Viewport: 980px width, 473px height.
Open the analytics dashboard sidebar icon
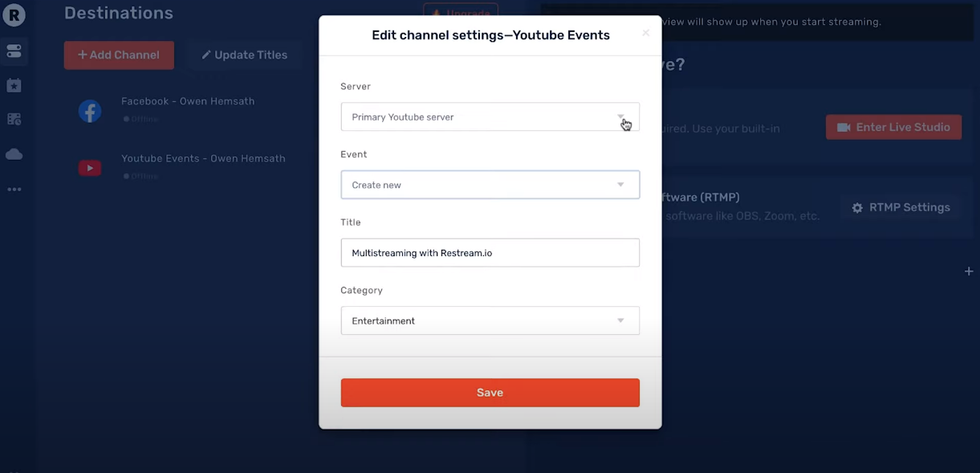pos(14,119)
